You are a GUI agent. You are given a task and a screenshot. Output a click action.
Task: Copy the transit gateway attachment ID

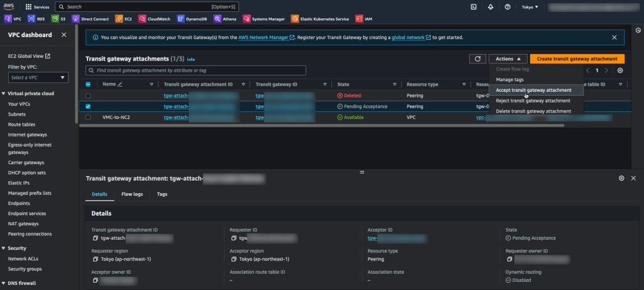95,238
